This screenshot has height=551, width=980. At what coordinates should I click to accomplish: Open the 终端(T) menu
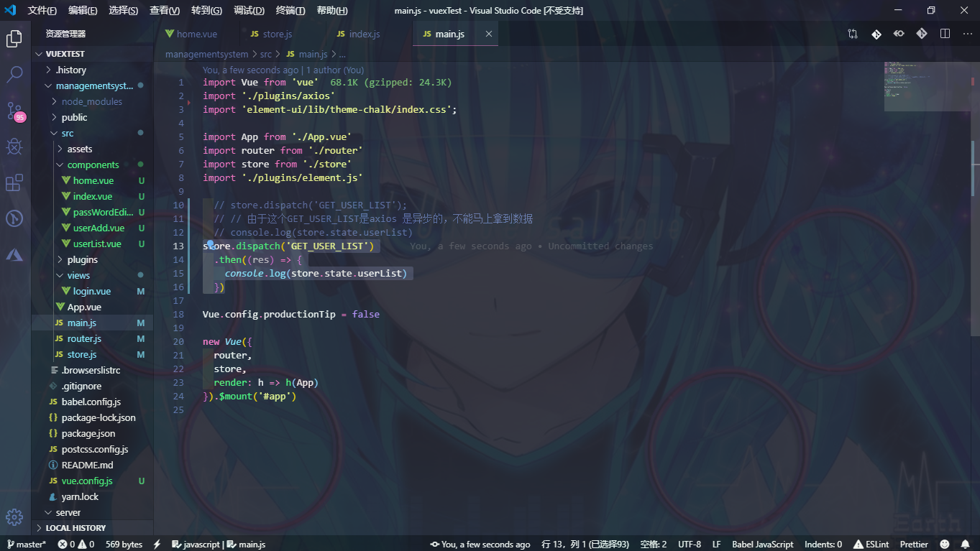click(x=290, y=11)
